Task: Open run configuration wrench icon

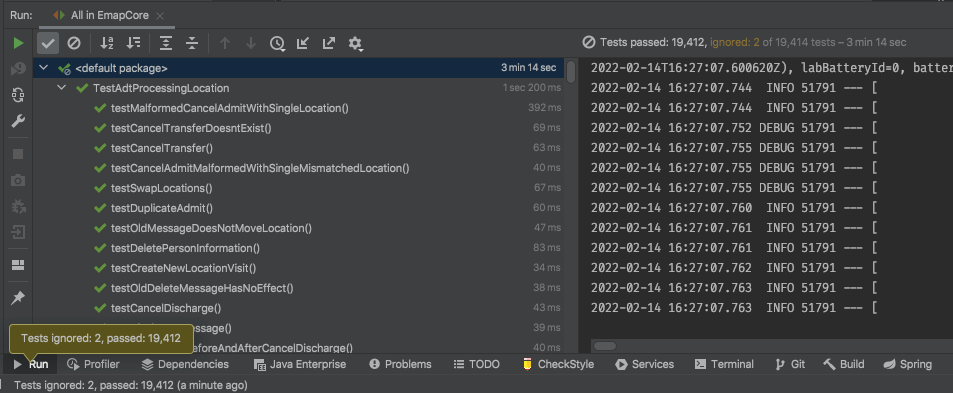Action: (x=18, y=121)
